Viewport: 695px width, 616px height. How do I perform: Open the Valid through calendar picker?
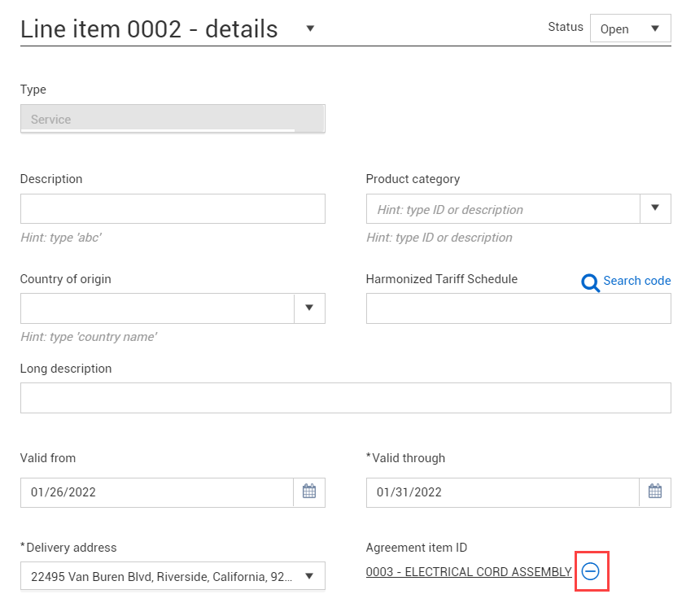pyautogui.click(x=654, y=492)
